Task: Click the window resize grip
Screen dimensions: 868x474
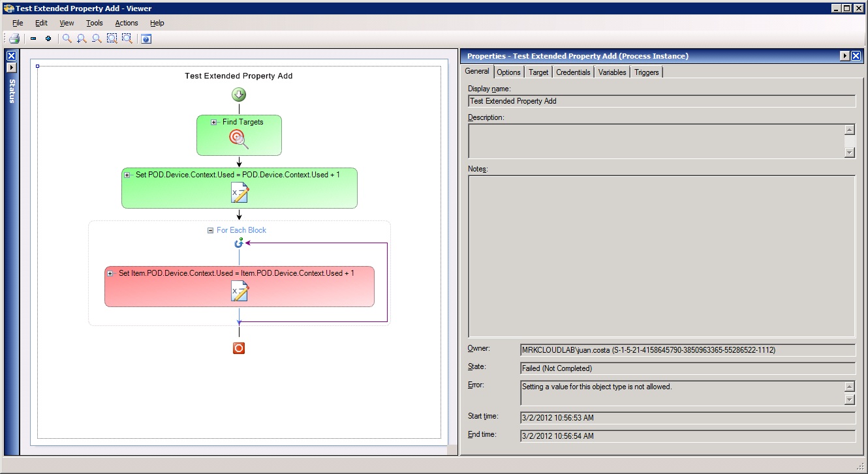Action: [x=861, y=467]
